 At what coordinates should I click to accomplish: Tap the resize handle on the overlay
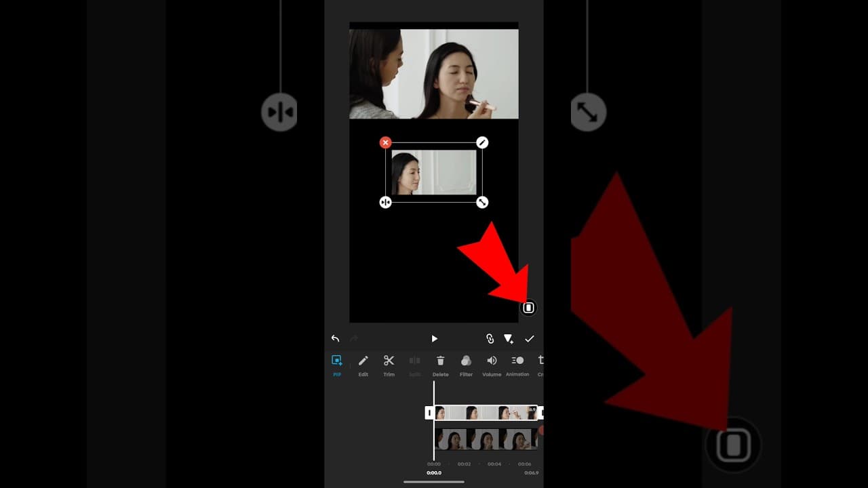[x=482, y=202]
